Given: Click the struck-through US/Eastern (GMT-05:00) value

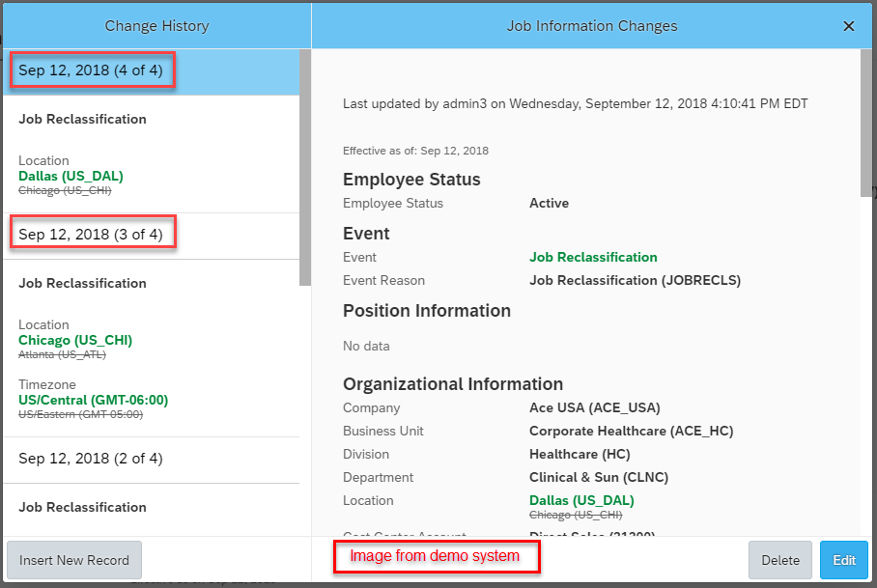Looking at the screenshot, I should click(80, 414).
